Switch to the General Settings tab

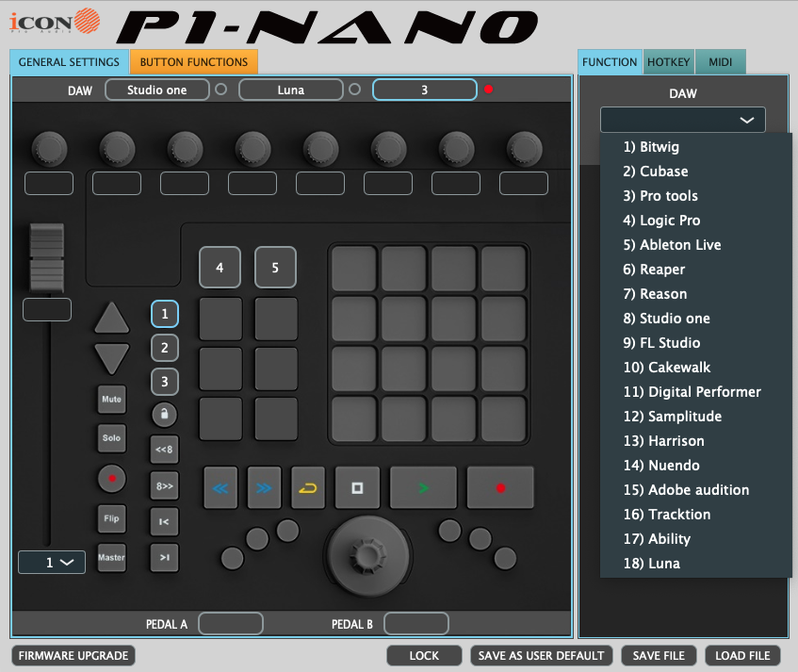[x=69, y=62]
